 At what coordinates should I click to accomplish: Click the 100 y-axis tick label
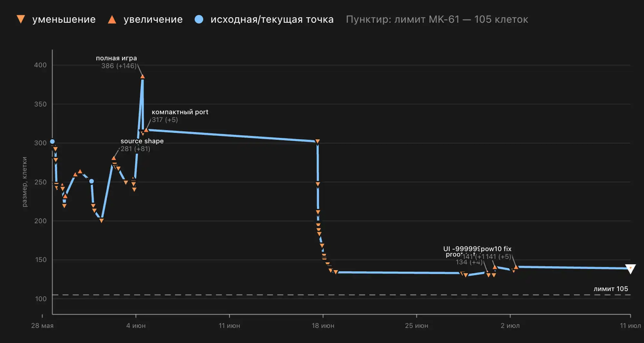[41, 299]
